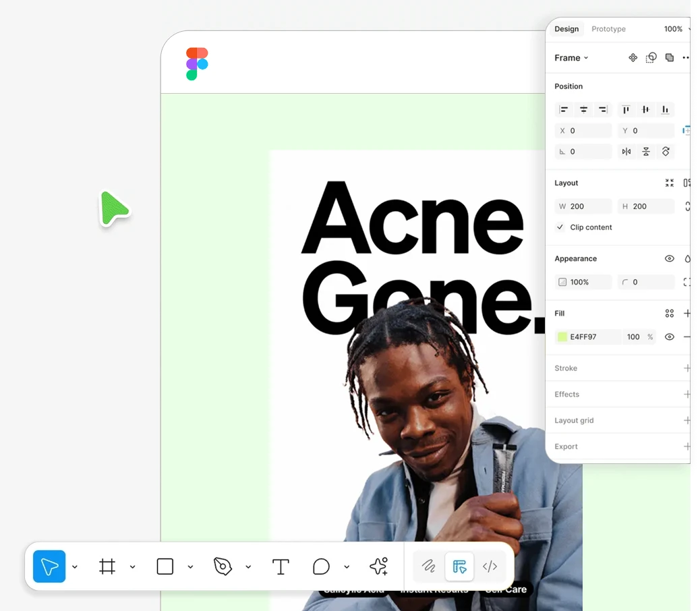Open Frame tool options dropdown arrow
This screenshot has width=700, height=611.
(x=133, y=566)
